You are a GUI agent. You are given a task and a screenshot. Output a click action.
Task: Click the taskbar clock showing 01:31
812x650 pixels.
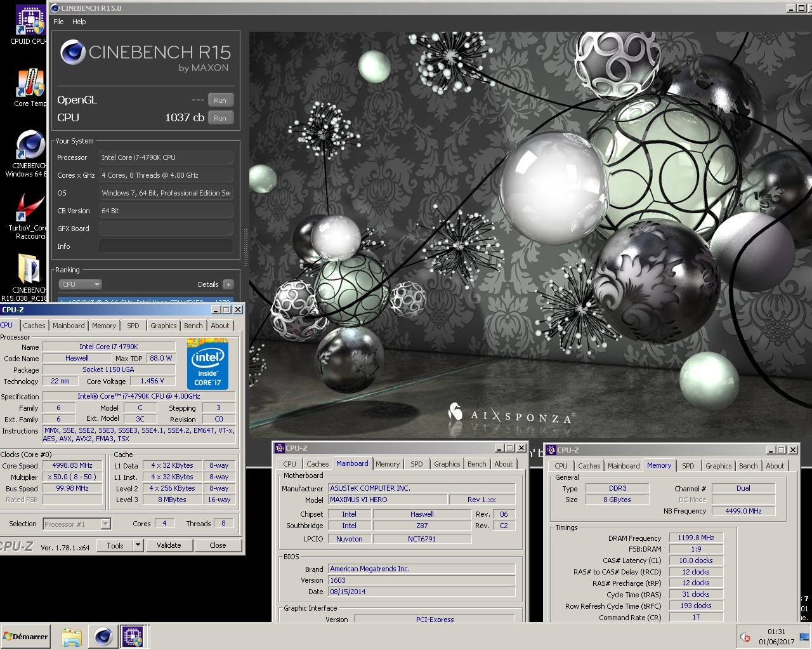coord(776,632)
